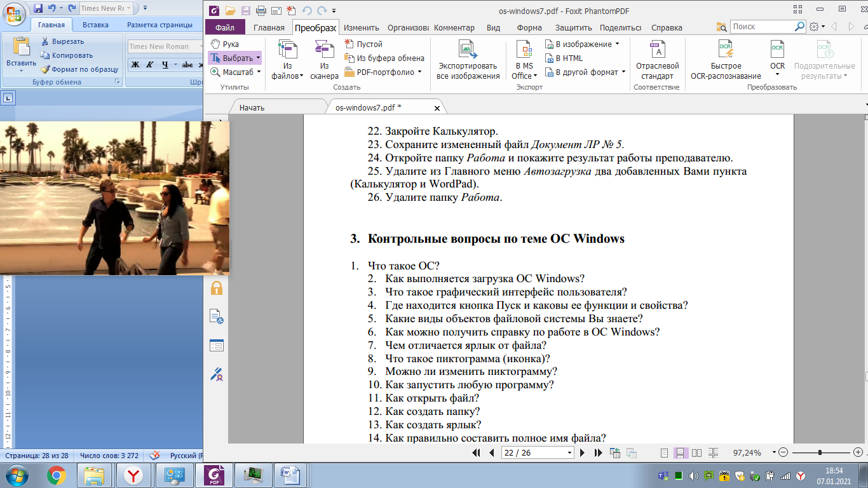Toggle strikethrough (abc) in Word

187,65
